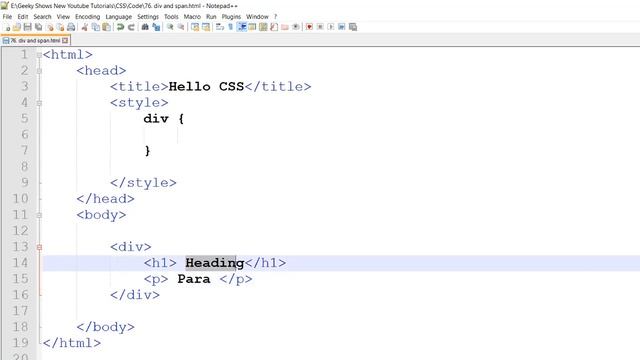Click line number 12 in the margin

pyautogui.click(x=20, y=231)
